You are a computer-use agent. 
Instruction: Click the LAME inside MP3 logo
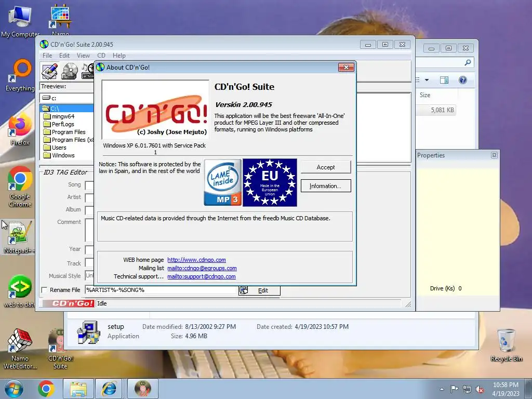point(222,182)
